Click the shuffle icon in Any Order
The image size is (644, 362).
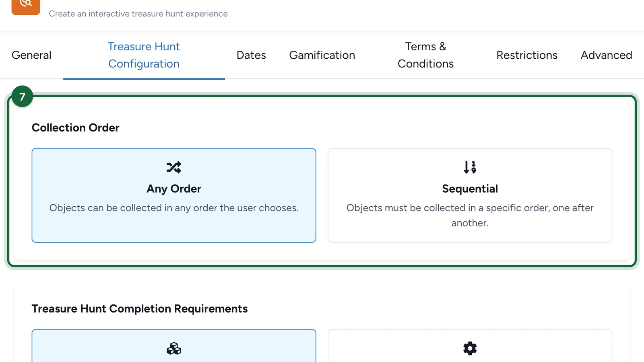pyautogui.click(x=174, y=167)
